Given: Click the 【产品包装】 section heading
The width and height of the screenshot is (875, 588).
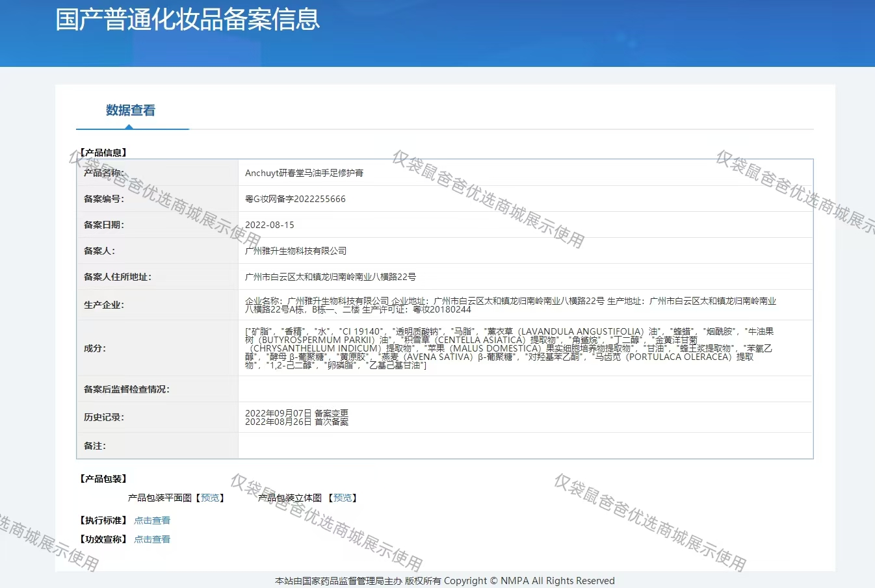Looking at the screenshot, I should [x=103, y=479].
